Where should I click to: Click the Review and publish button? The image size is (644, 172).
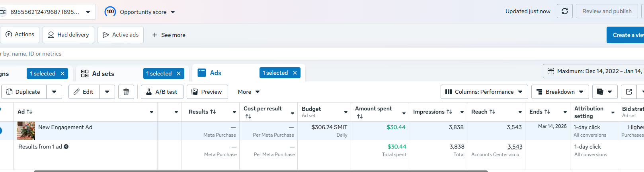607,11
